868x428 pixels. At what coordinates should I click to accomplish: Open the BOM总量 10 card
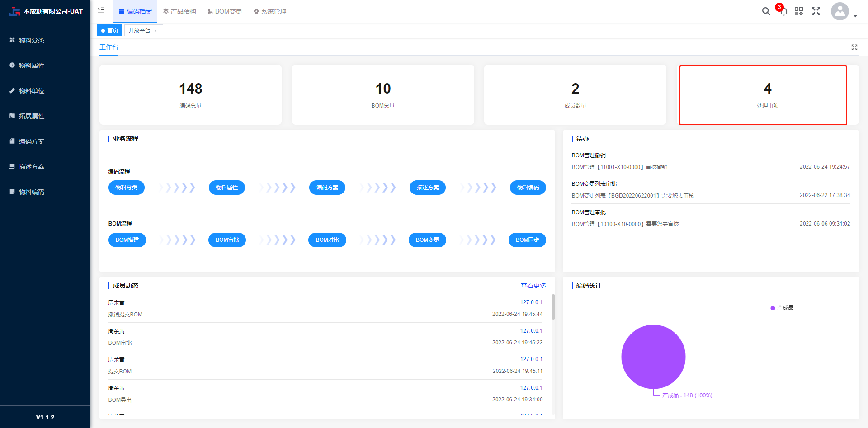(x=383, y=94)
